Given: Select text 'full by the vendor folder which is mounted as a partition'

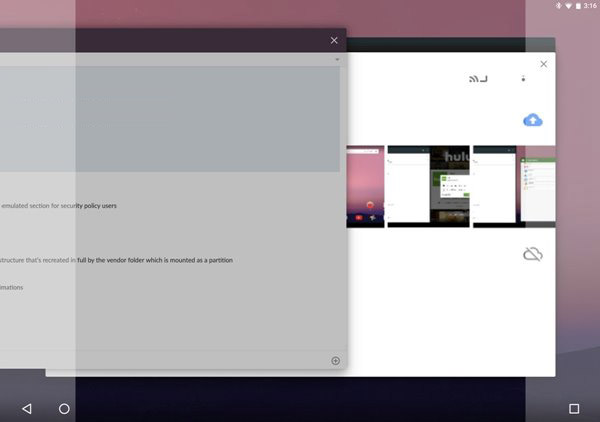Looking at the screenshot, I should click(x=155, y=260).
